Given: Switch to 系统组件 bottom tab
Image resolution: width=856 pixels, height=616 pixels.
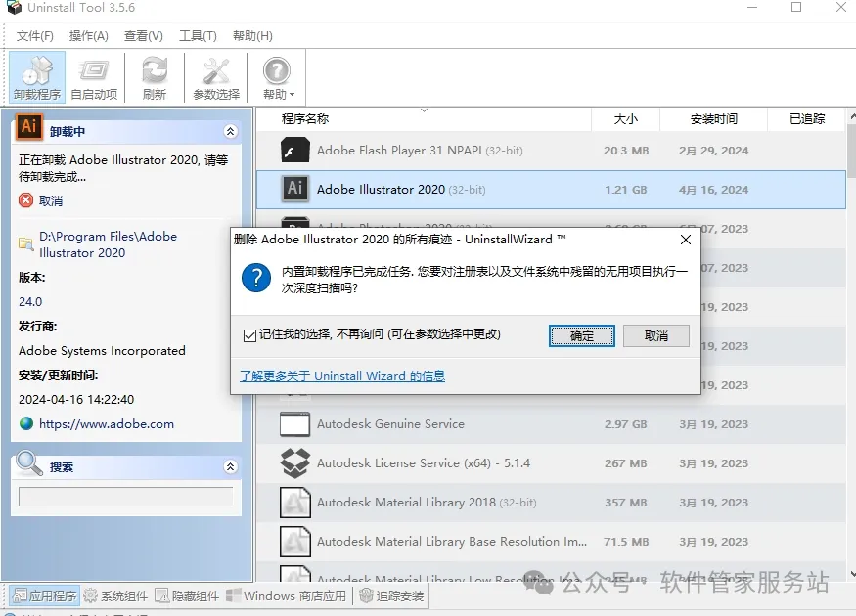Looking at the screenshot, I should coord(115,595).
